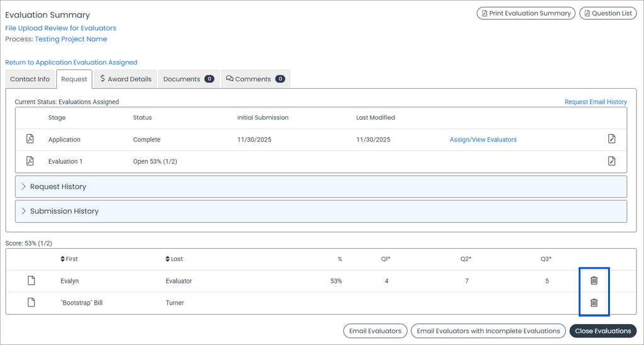This screenshot has width=644, height=345.
Task: Edit the Application row using pencil icon
Action: (x=611, y=139)
